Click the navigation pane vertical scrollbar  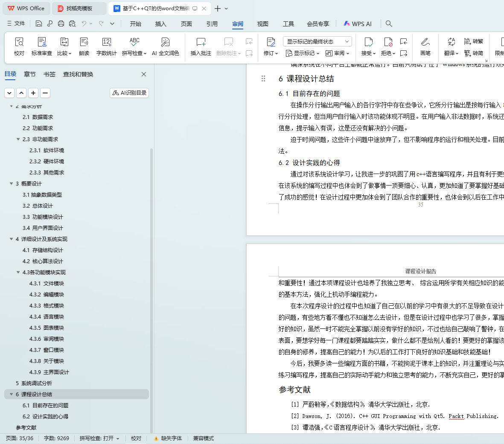pyautogui.click(x=151, y=290)
